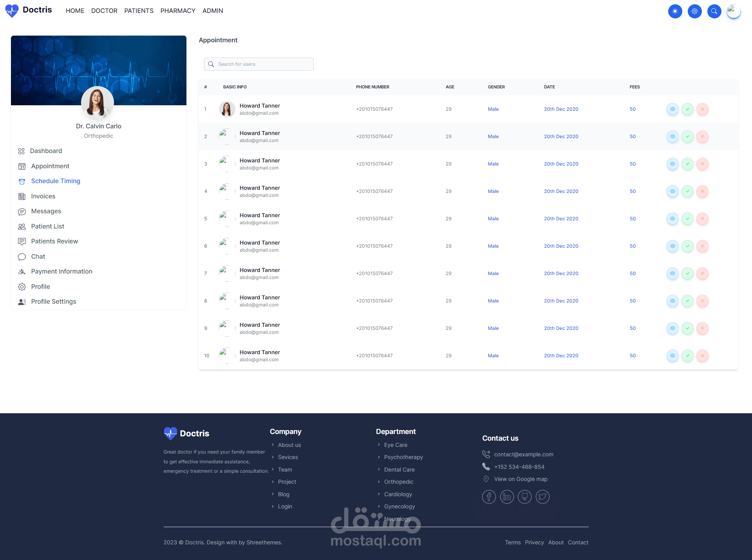Expand the PATIENTS navigation menu
The image size is (752, 560).
pos(139,11)
